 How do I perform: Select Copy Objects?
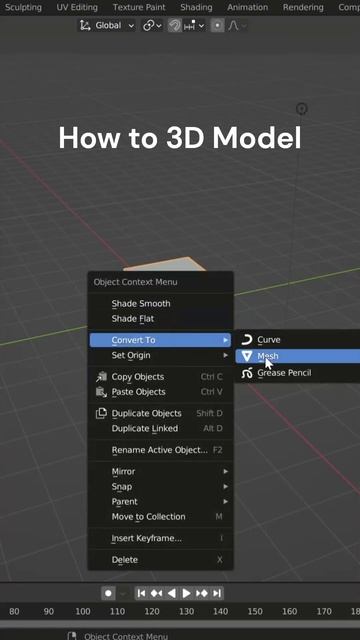[x=160, y=377]
